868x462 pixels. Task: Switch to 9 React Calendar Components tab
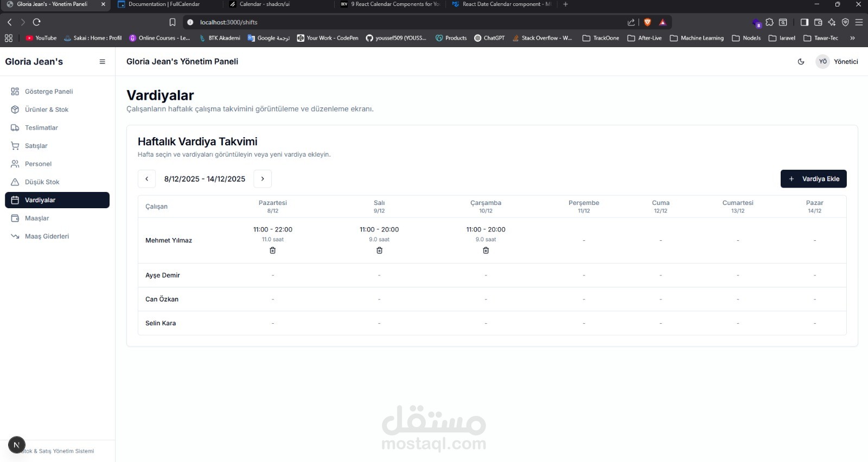[x=390, y=4]
